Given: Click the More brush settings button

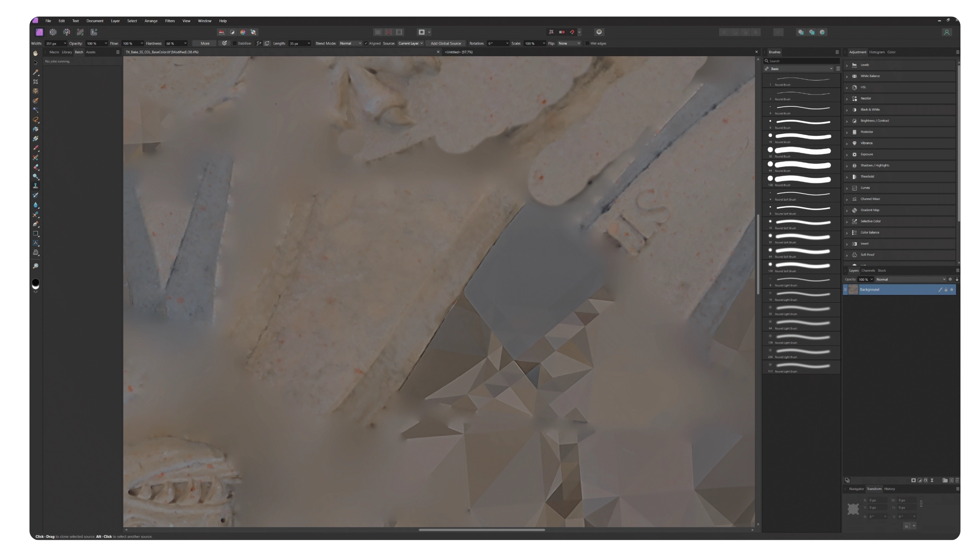Looking at the screenshot, I should click(205, 43).
